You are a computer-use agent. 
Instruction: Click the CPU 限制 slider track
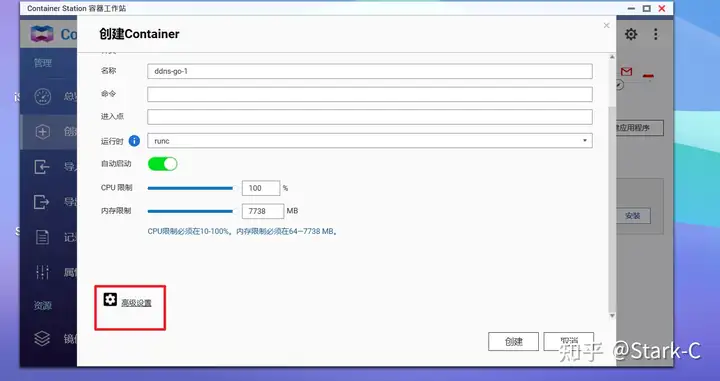point(190,188)
